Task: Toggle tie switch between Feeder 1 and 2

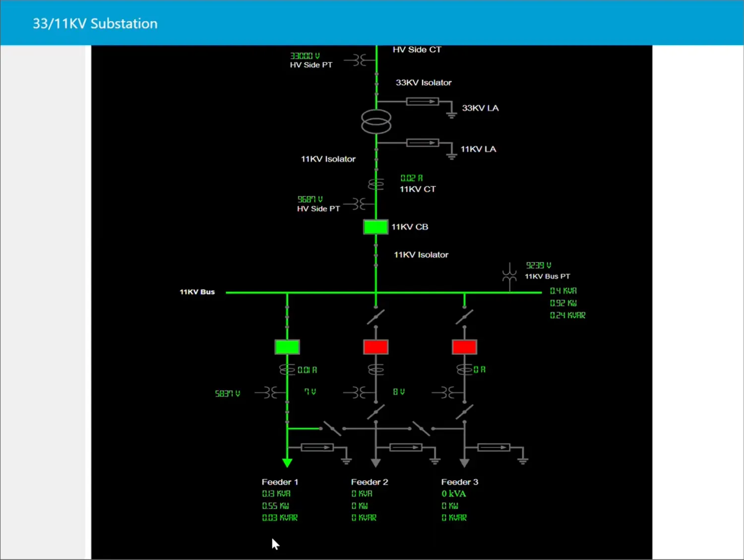Action: (x=332, y=429)
